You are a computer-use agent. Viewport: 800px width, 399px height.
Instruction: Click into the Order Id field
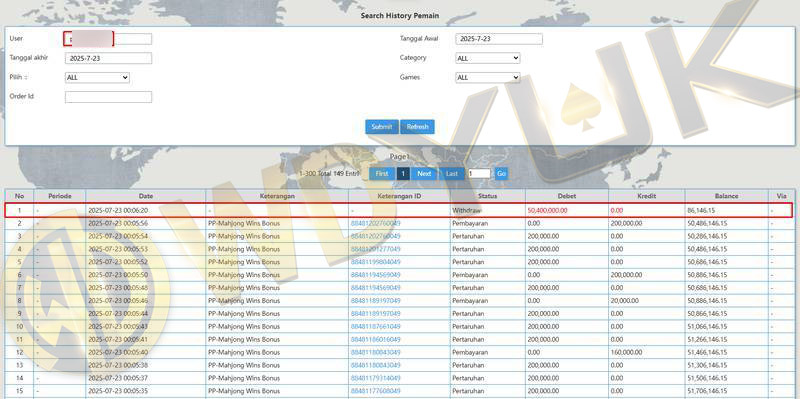(x=108, y=97)
